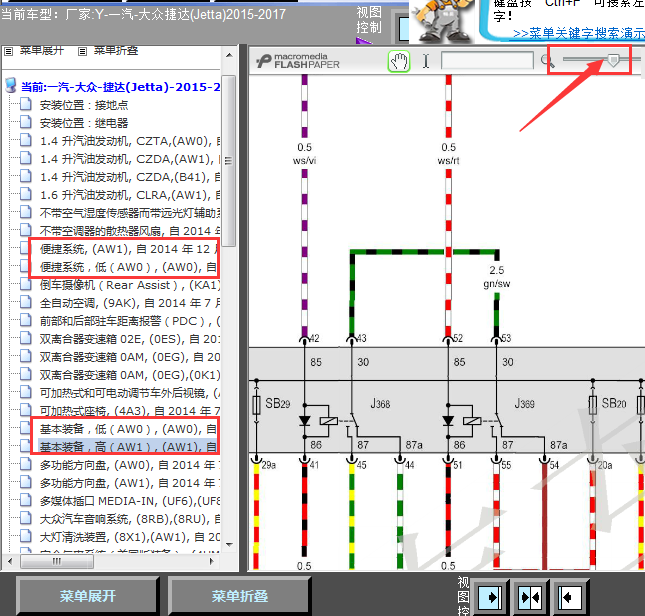Click document icon beside 大灯清洗装置
645x616 pixels.
[26, 536]
